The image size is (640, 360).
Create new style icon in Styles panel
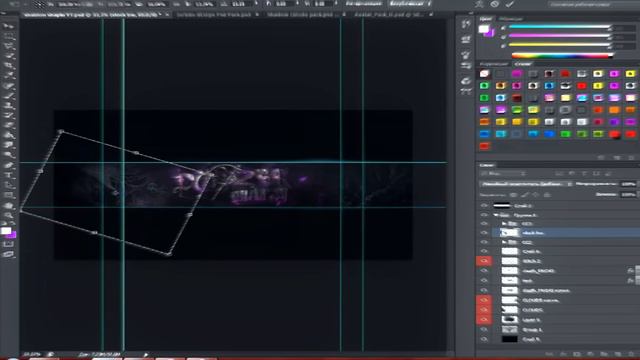(617, 158)
